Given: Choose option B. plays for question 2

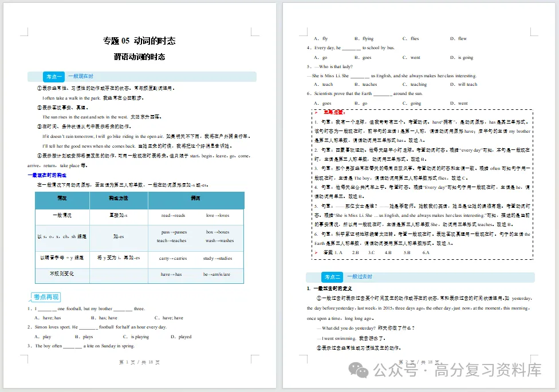Looking at the screenshot, I should pyautogui.click(x=84, y=336).
